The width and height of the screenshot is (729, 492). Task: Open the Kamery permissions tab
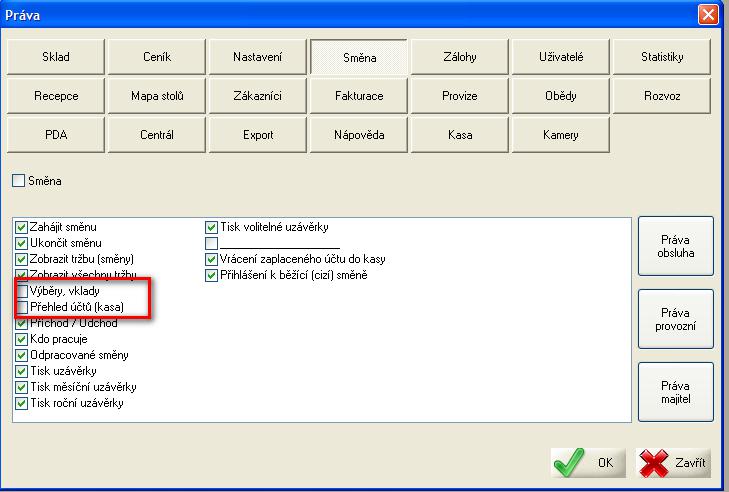[x=560, y=135]
